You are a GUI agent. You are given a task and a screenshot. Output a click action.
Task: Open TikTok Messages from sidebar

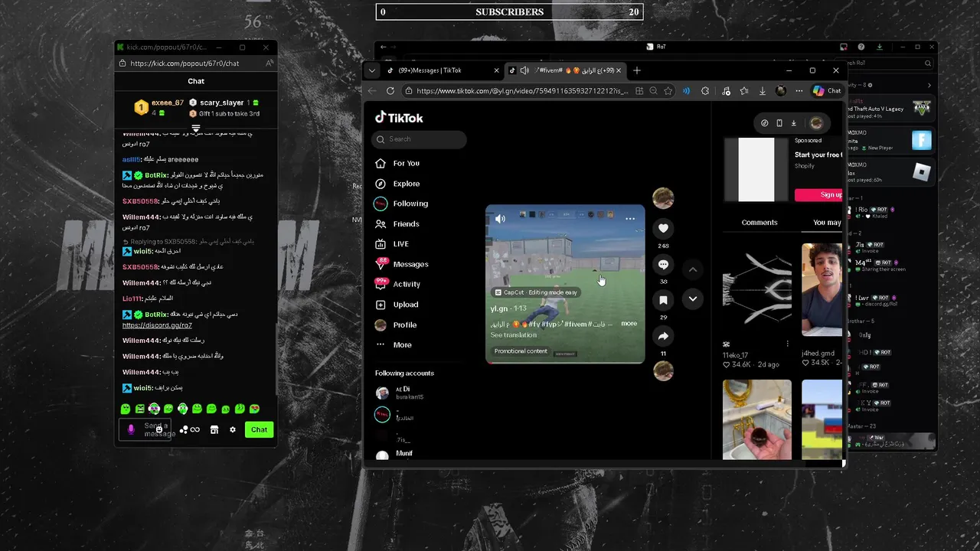tap(401, 264)
